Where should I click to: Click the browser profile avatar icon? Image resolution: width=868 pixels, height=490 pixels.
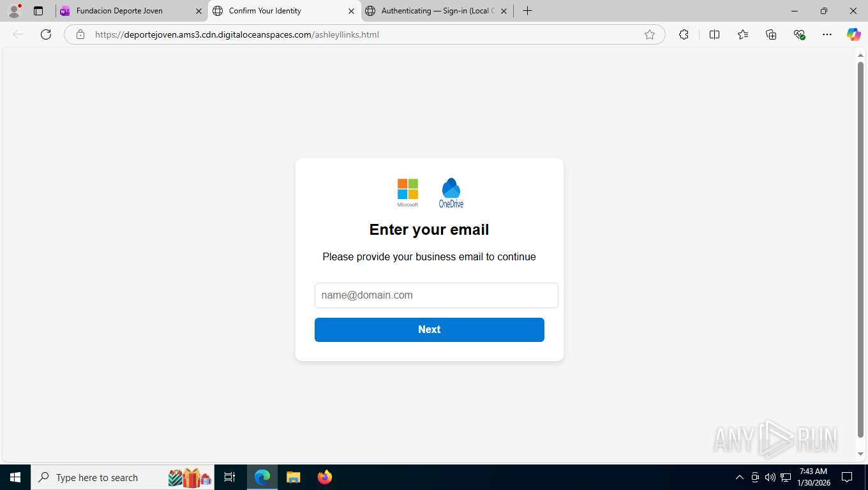(14, 11)
